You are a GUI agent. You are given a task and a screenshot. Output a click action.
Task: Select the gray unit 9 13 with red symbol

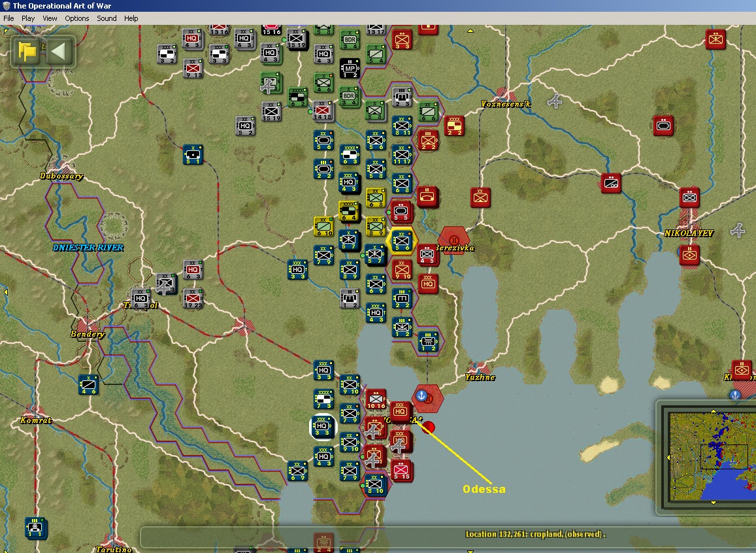coord(193,69)
